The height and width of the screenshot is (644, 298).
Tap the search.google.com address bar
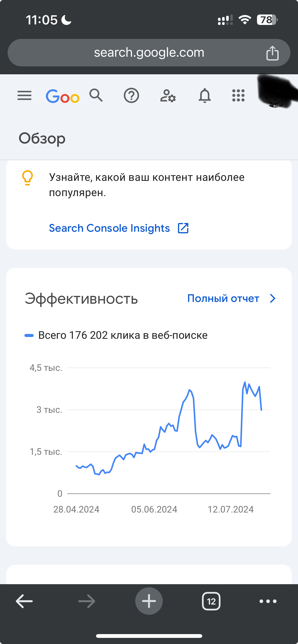tap(149, 53)
